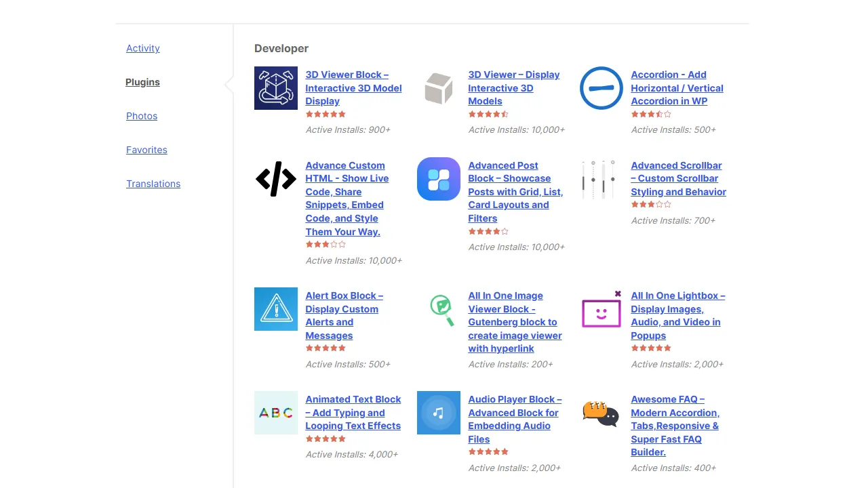The image size is (868, 488).
Task: Click the Advanced Scrollbar sliders icon
Action: tap(601, 179)
